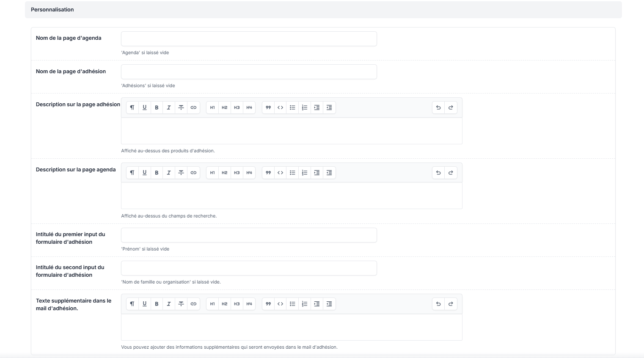Viewport: 644px width, 358px height.
Task: Redo in the mail d'adhésion editor
Action: [451, 304]
